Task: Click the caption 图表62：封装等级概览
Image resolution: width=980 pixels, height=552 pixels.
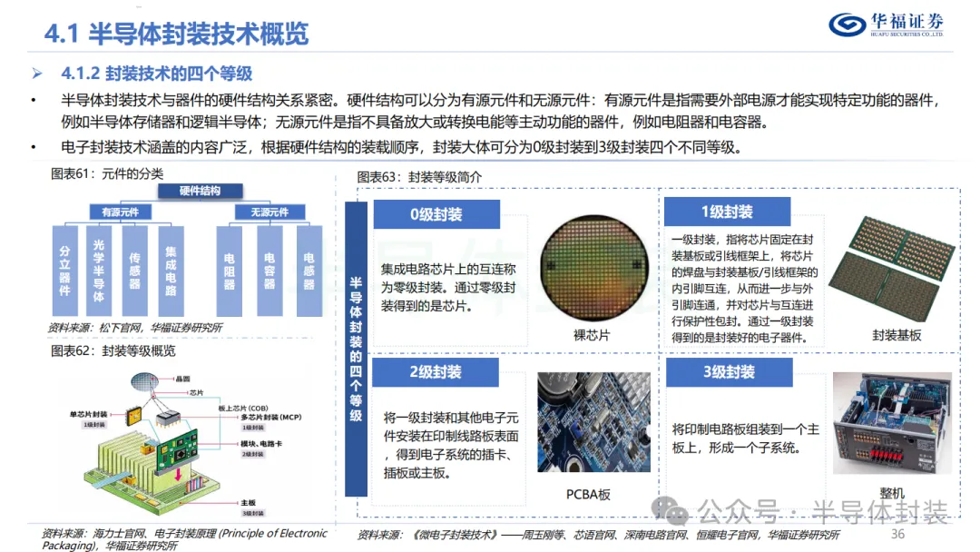Action: [x=113, y=350]
